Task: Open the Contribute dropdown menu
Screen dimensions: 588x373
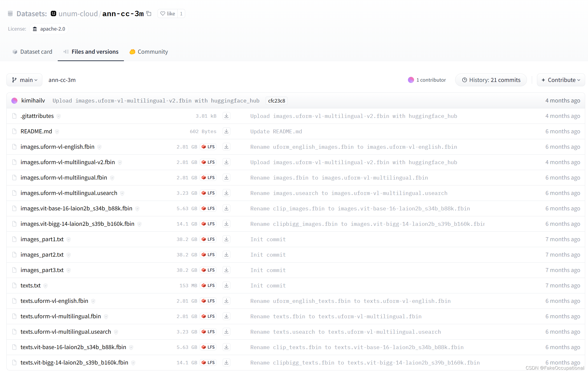Action: (x=561, y=80)
